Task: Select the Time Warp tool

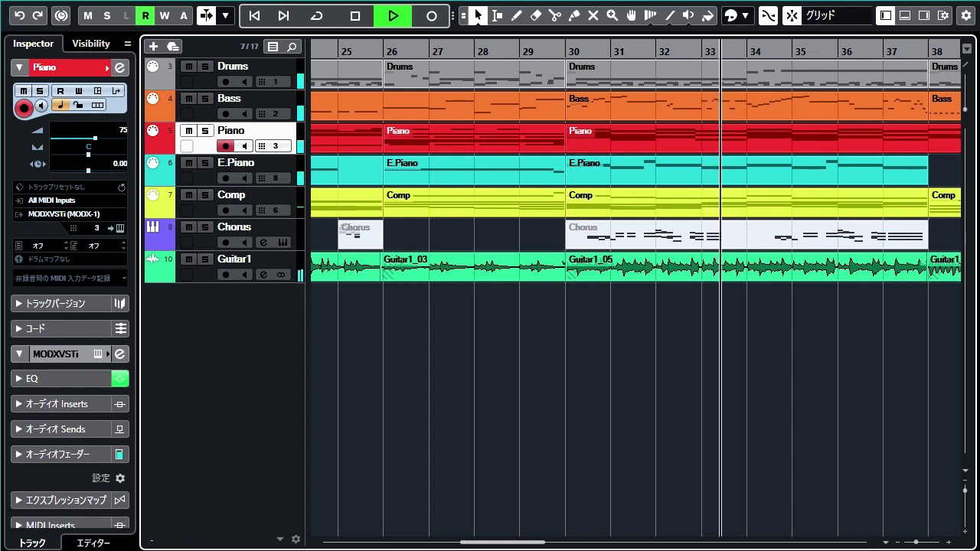Action: [650, 15]
